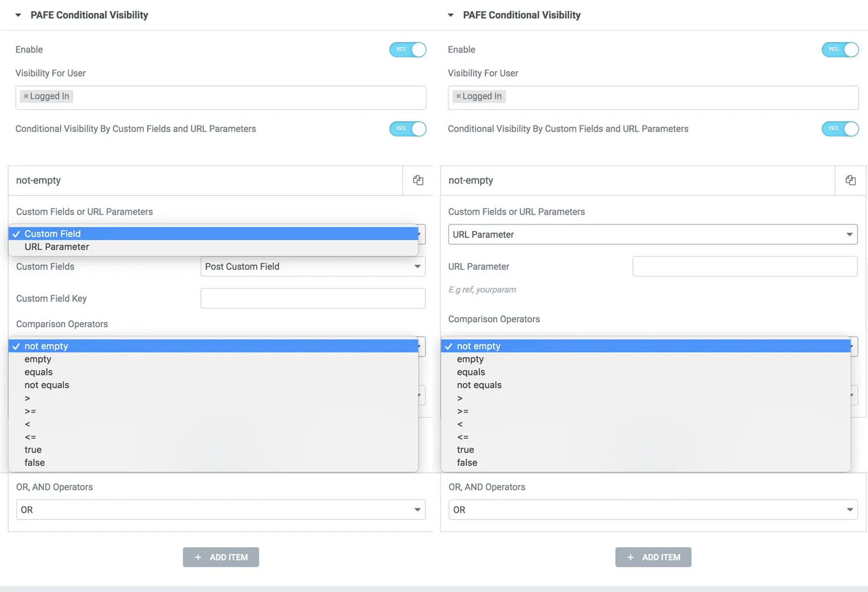Open right panel's Custom Fields or URL Parameters dropdown
This screenshot has width=868, height=592.
[x=652, y=234]
